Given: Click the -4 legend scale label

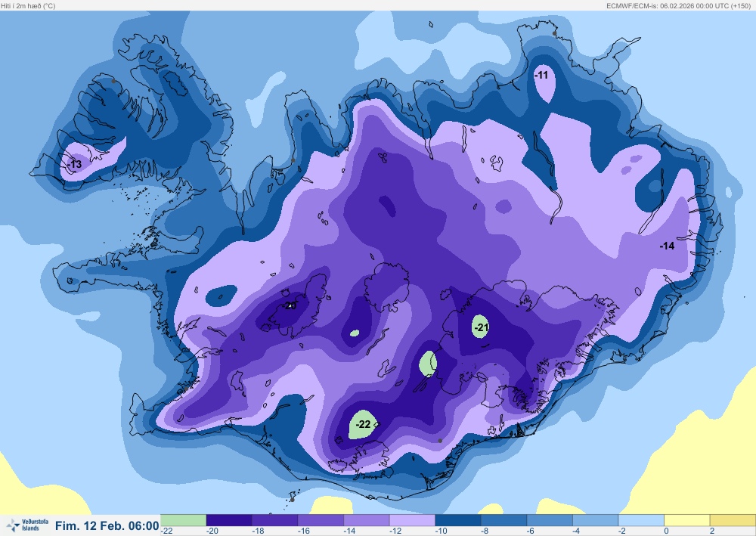Looking at the screenshot, I should coord(576,531).
